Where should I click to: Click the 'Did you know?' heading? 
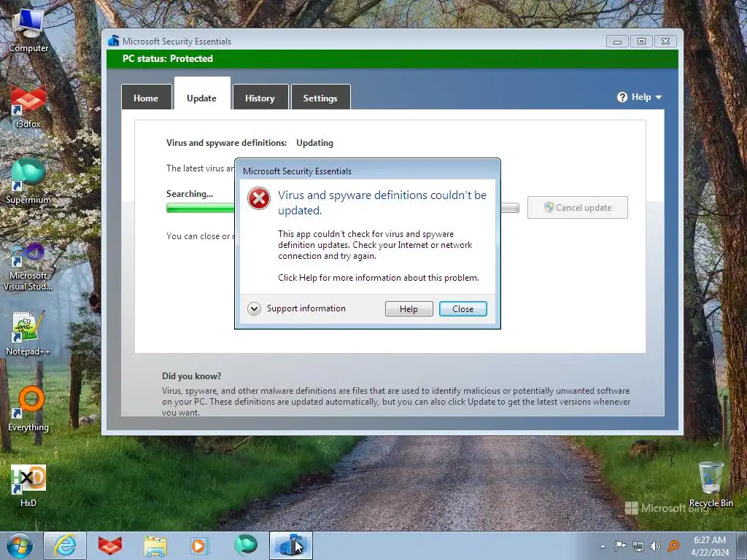192,376
